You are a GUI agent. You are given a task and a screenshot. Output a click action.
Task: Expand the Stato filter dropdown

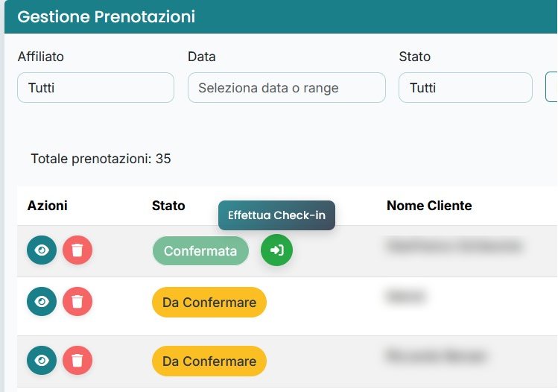coord(465,88)
